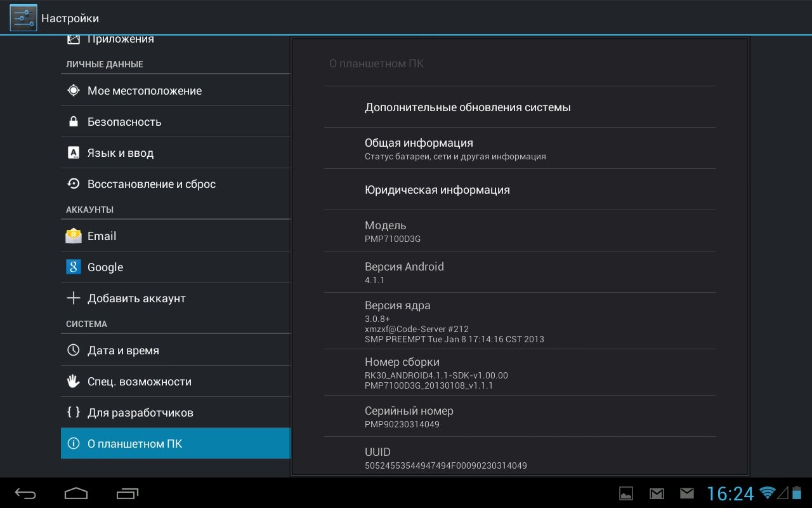Tap the Backup and reset icon

[x=74, y=184]
